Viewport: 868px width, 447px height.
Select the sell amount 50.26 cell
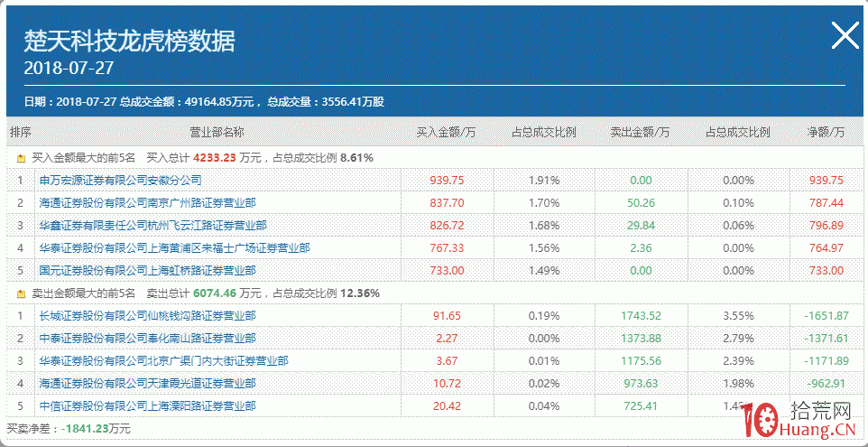point(641,202)
